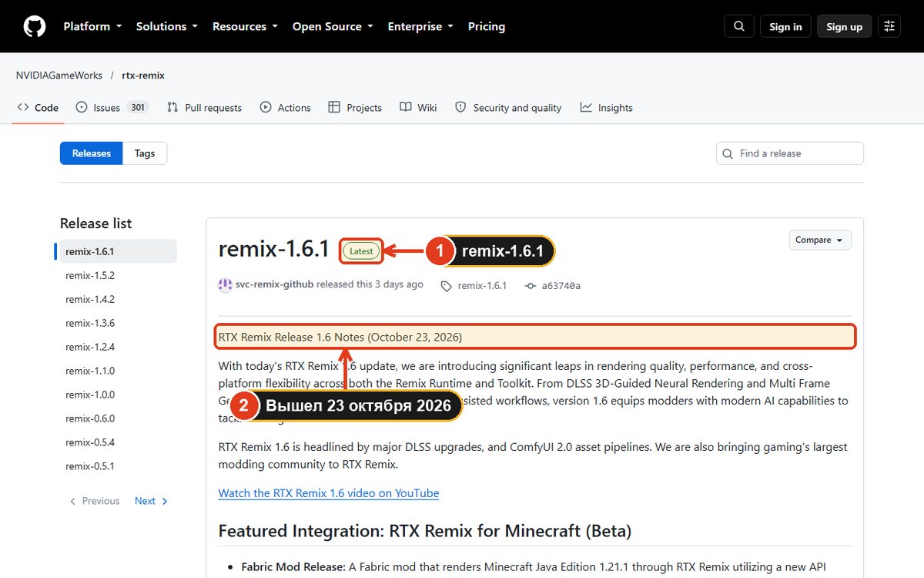Image resolution: width=924 pixels, height=578 pixels.
Task: Open Security and quality tab
Action: pyautogui.click(x=508, y=108)
